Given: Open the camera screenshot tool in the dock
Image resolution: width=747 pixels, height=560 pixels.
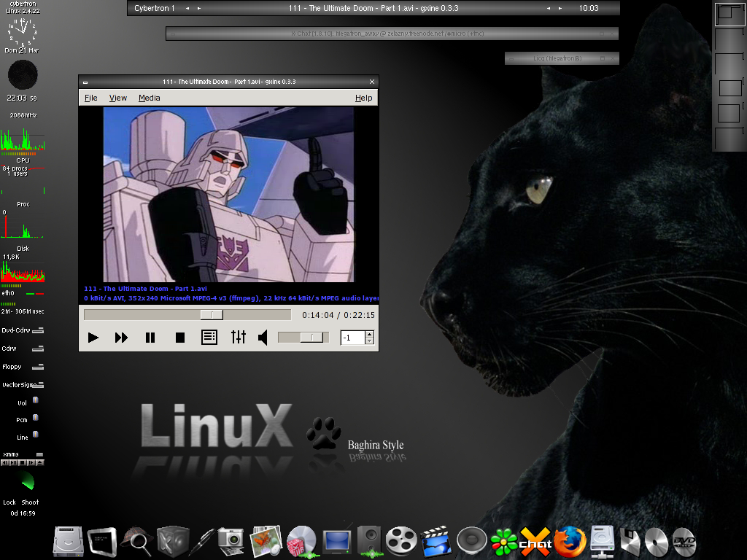Looking at the screenshot, I should [x=231, y=542].
